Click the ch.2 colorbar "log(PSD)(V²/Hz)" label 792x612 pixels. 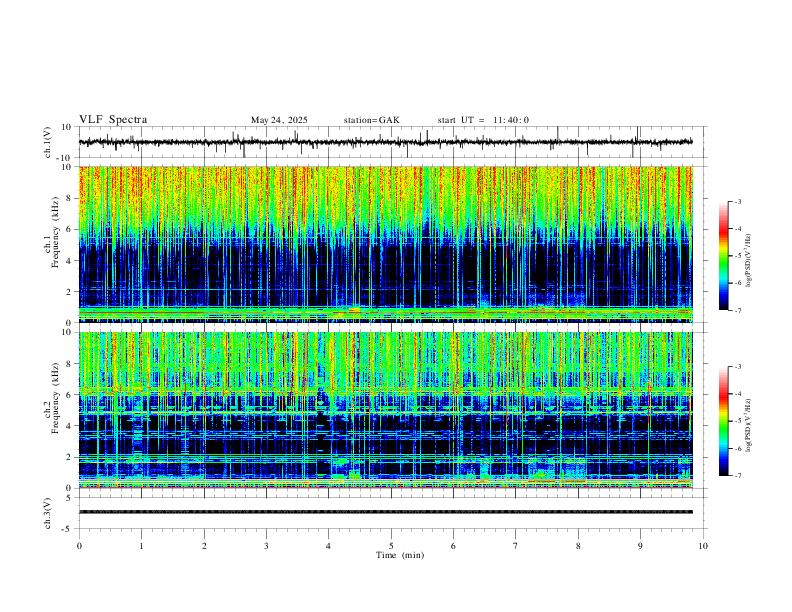749,425
